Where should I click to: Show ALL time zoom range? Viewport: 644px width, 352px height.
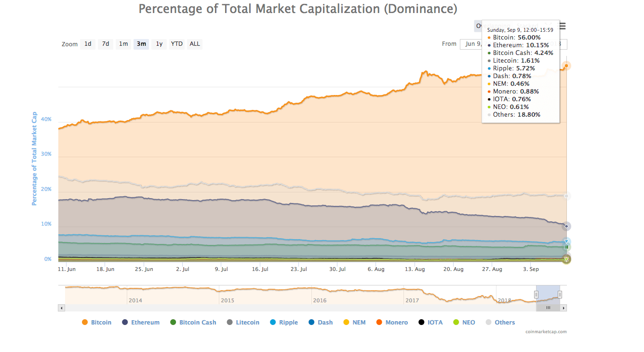click(195, 44)
